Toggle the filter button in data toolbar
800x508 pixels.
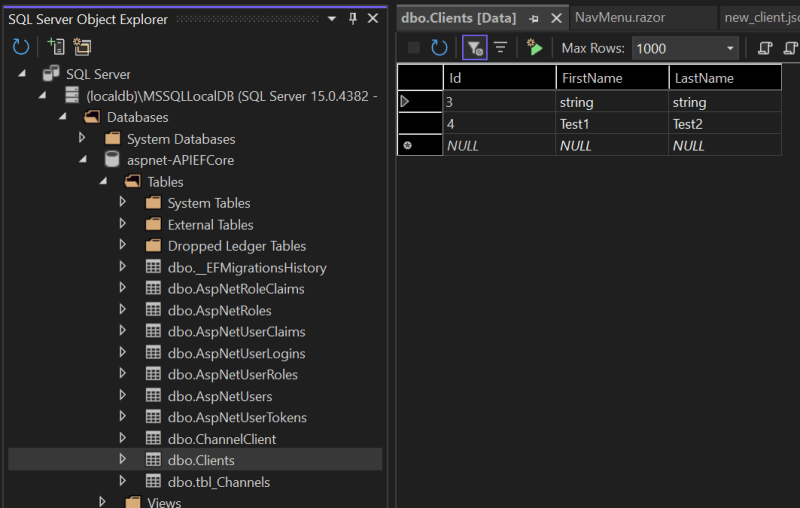click(x=474, y=48)
